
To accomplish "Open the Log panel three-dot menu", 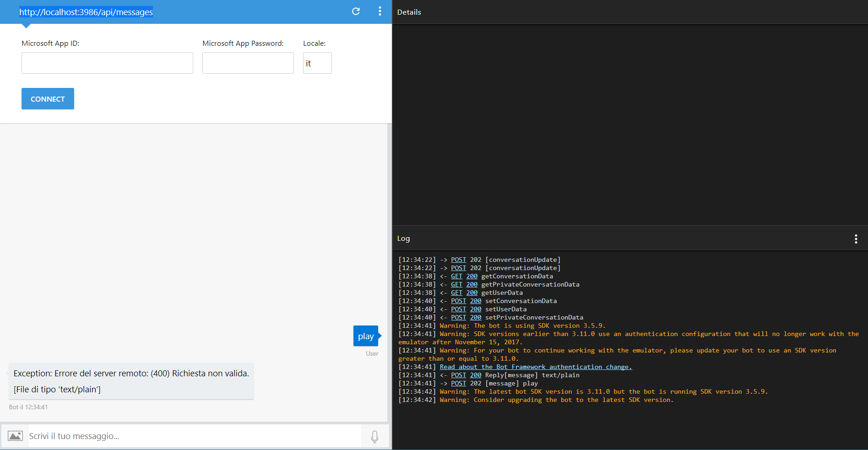I will tap(856, 239).
